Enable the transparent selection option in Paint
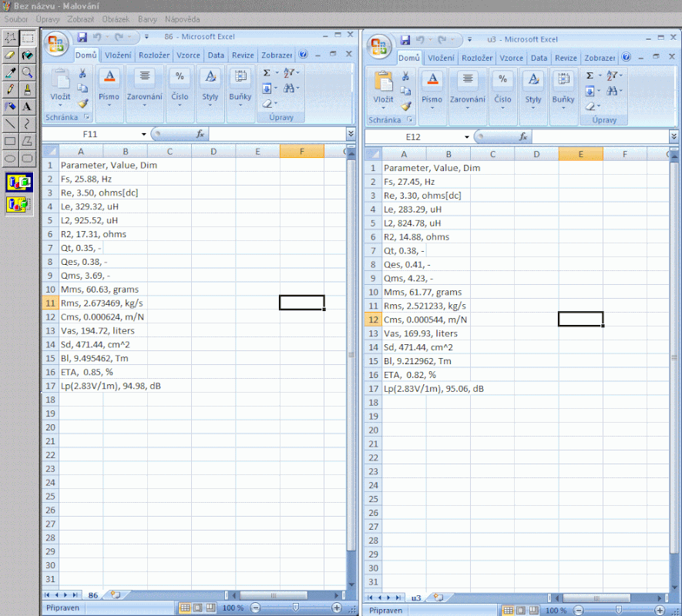 click(x=19, y=204)
